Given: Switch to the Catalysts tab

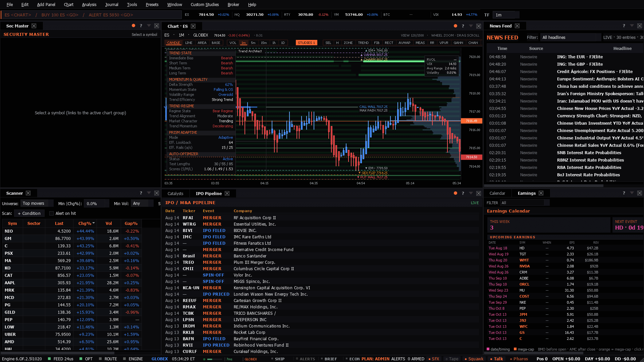Looking at the screenshot, I should (x=175, y=193).
